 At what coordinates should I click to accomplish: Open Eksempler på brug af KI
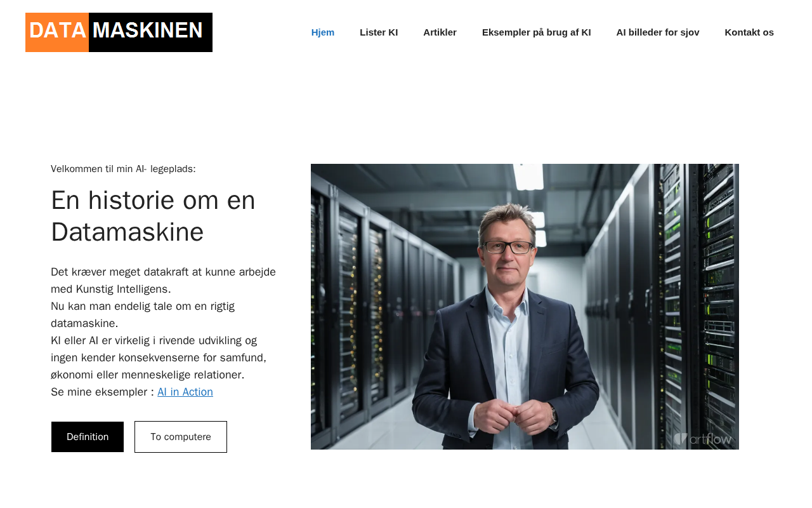pyautogui.click(x=537, y=32)
